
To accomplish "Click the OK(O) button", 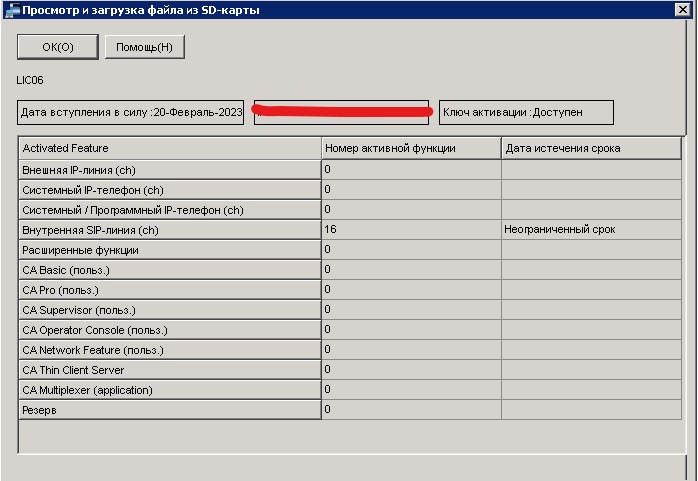I will tap(58, 47).
